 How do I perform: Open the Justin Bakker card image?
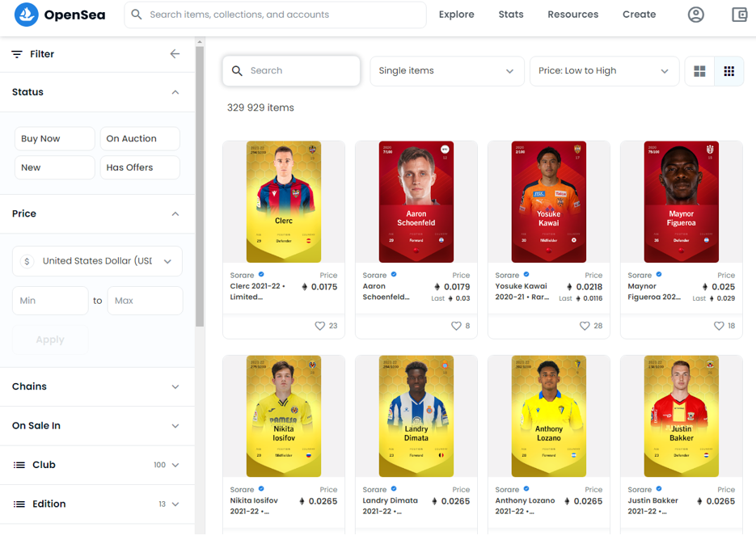[x=682, y=416]
